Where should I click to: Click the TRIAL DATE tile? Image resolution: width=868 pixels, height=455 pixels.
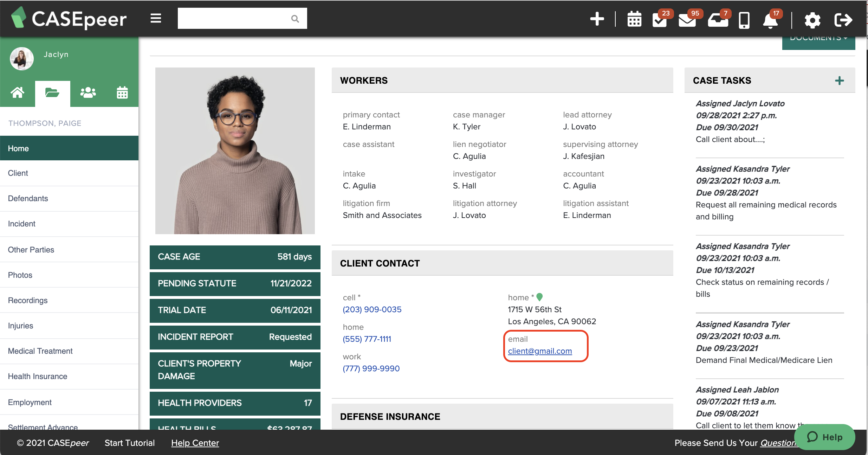[235, 310]
